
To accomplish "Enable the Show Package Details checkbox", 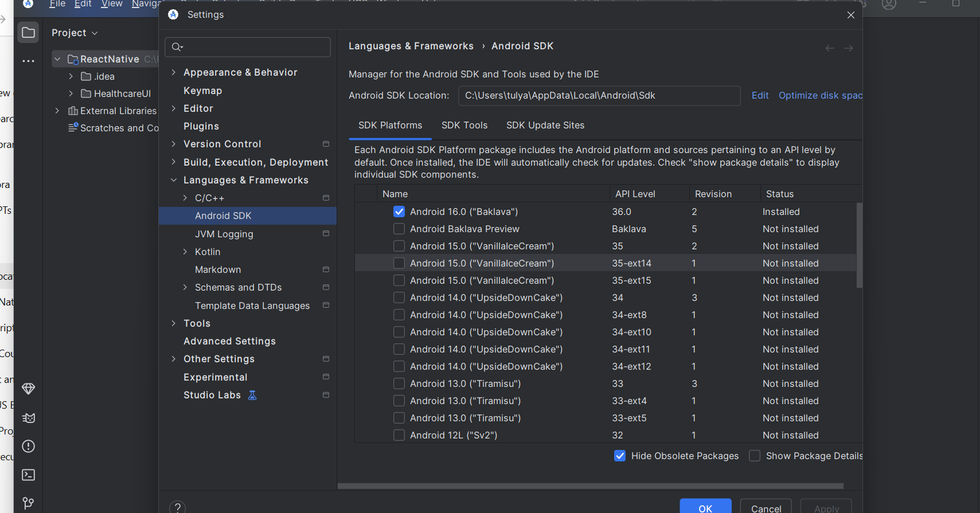I will [755, 456].
